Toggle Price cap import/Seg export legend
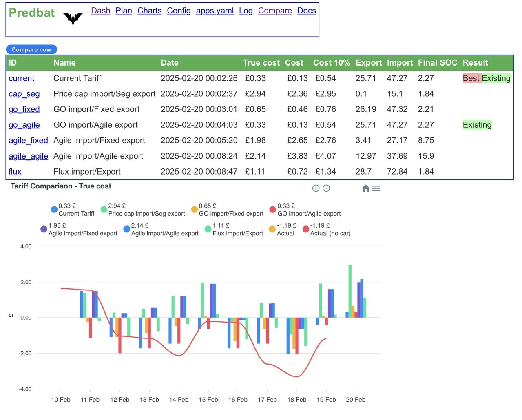 coord(142,210)
